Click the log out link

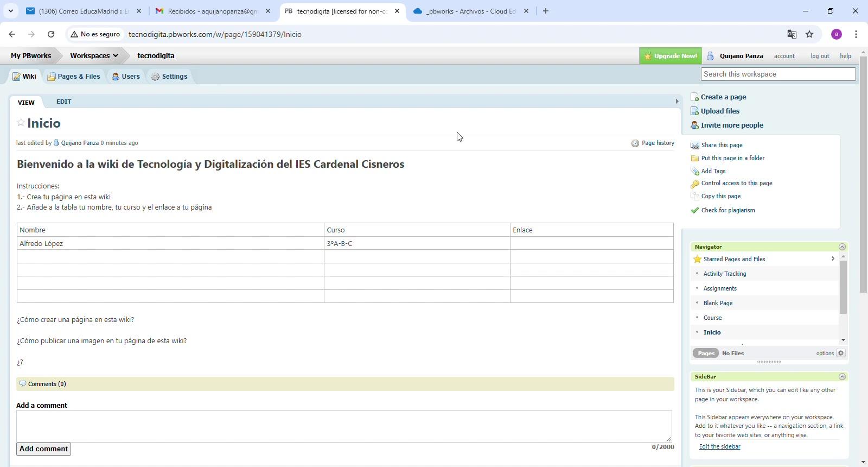(x=820, y=56)
